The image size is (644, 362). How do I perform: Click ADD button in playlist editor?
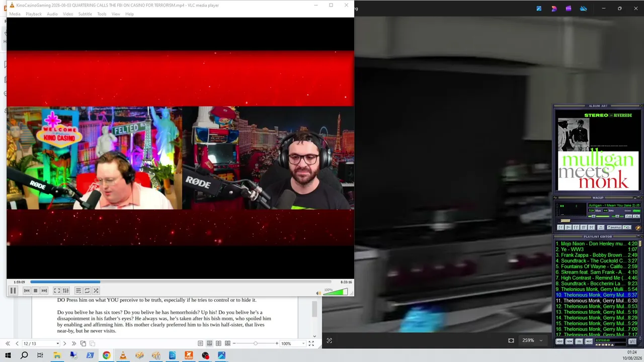pyautogui.click(x=559, y=341)
